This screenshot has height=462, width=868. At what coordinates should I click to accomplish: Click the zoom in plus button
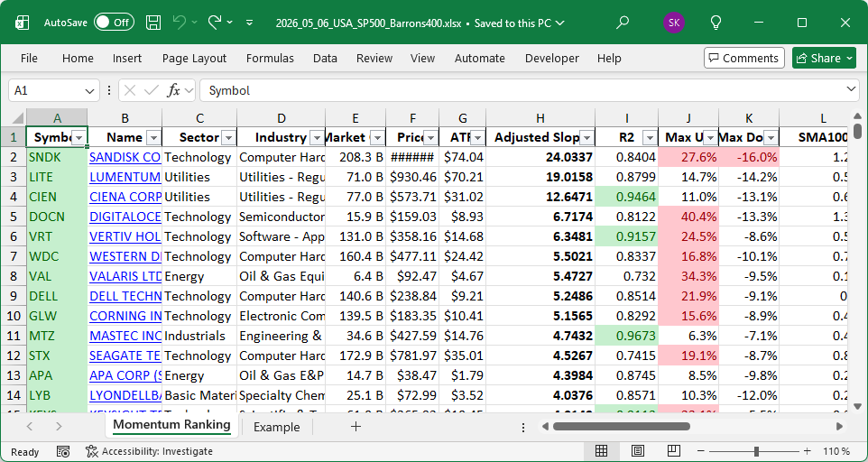click(x=808, y=451)
